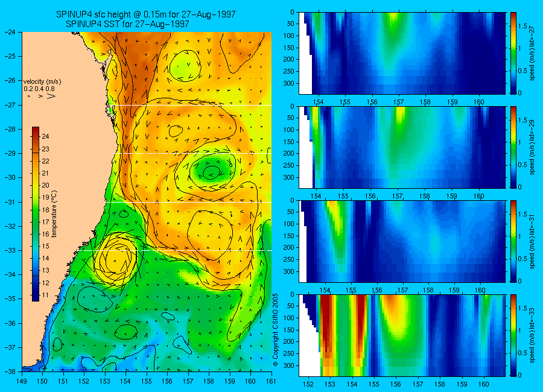Image resolution: width=543 pixels, height=392 pixels.
Task: Click the 'speed (m/s) lat=-29' label
Action: coord(532,147)
